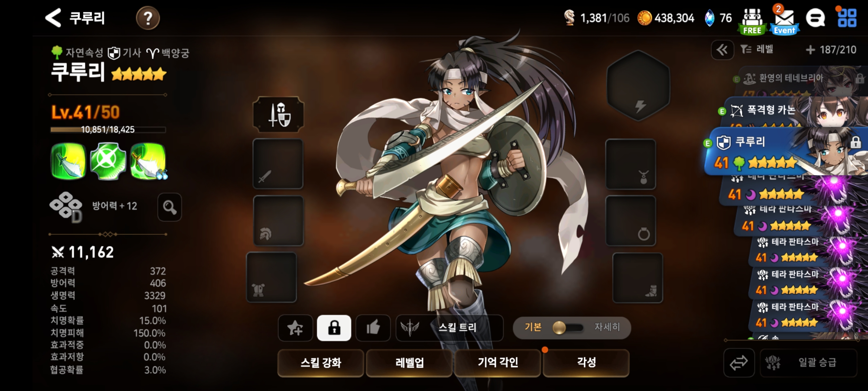The width and height of the screenshot is (868, 391).
Task: Claim the FREE gift icon
Action: 752,22
